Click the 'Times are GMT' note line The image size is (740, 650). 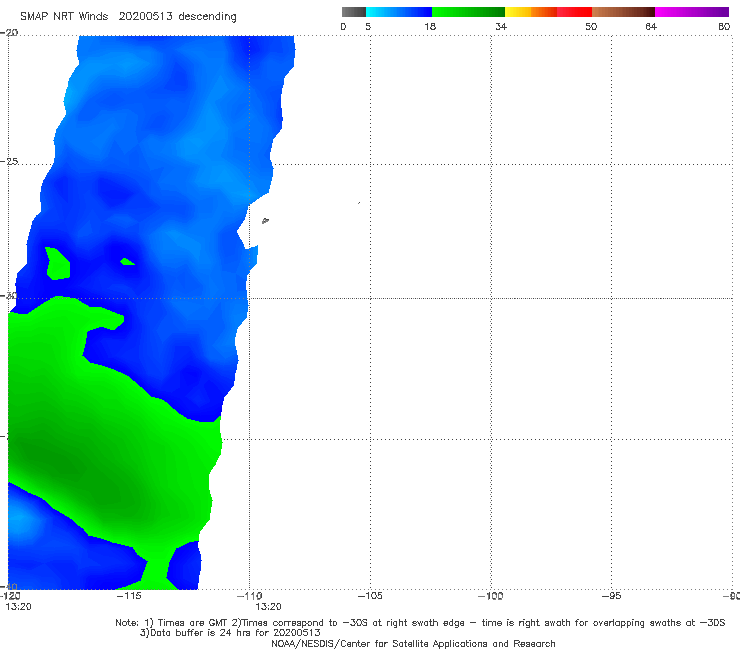(x=420, y=623)
